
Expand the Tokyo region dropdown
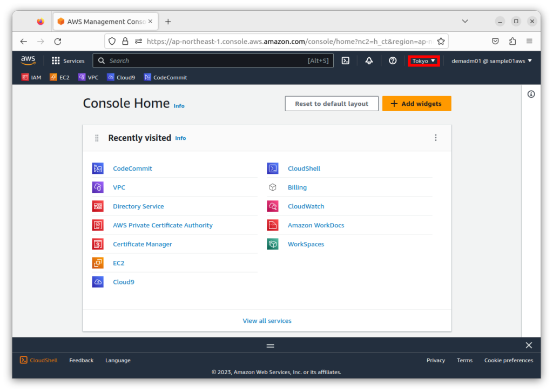[x=424, y=61]
